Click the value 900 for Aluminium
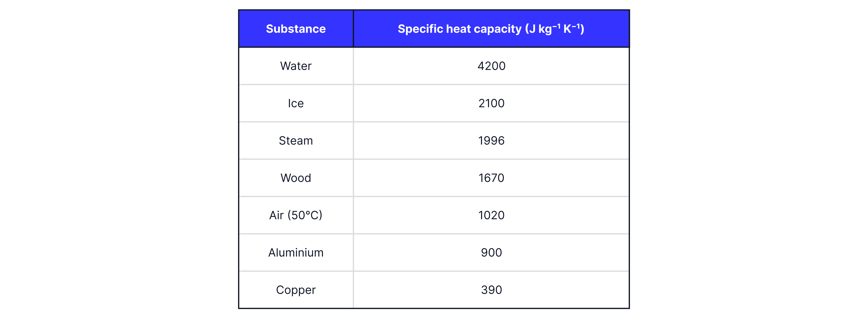Image resolution: width=868 pixels, height=318 pixels. point(491,253)
